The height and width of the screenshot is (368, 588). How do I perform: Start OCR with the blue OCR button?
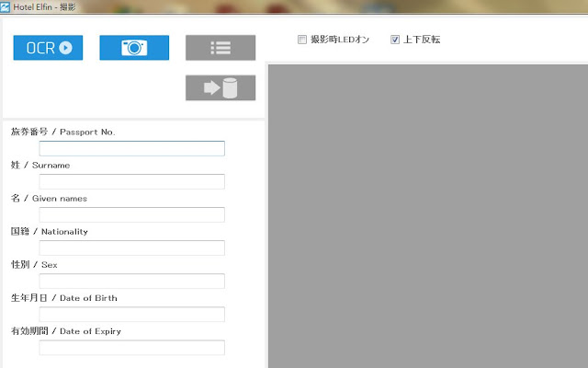(x=48, y=48)
